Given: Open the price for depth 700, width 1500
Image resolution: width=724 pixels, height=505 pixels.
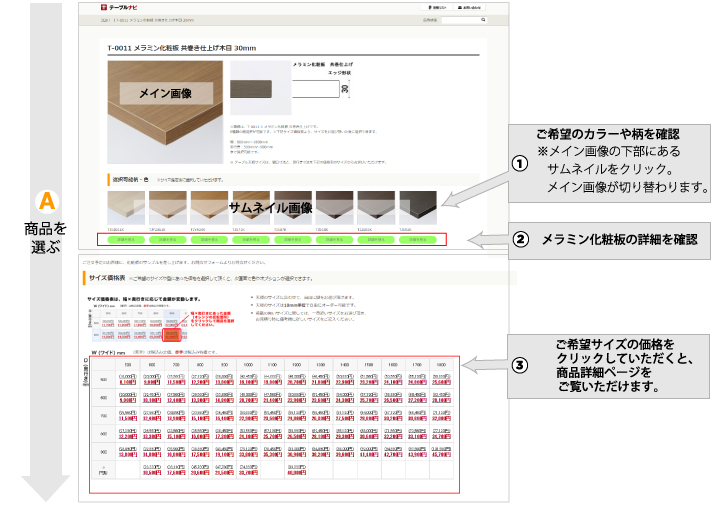Looking at the screenshot, I should (x=369, y=416).
